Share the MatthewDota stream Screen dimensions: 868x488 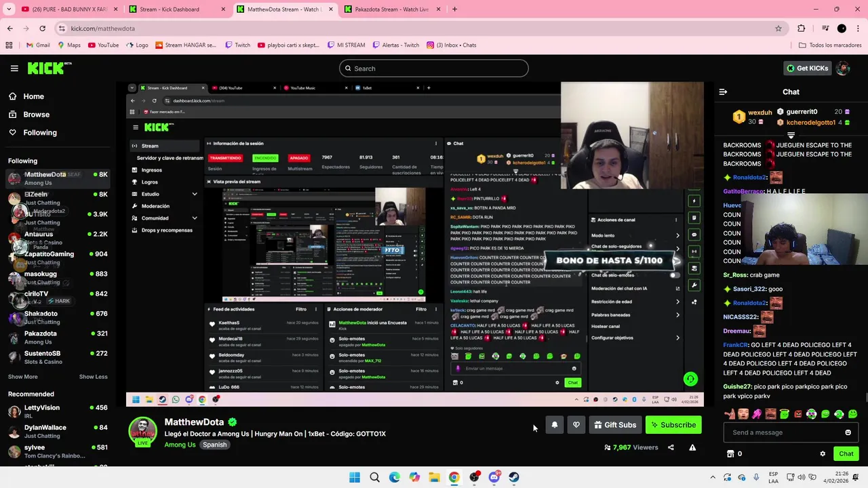(671, 447)
